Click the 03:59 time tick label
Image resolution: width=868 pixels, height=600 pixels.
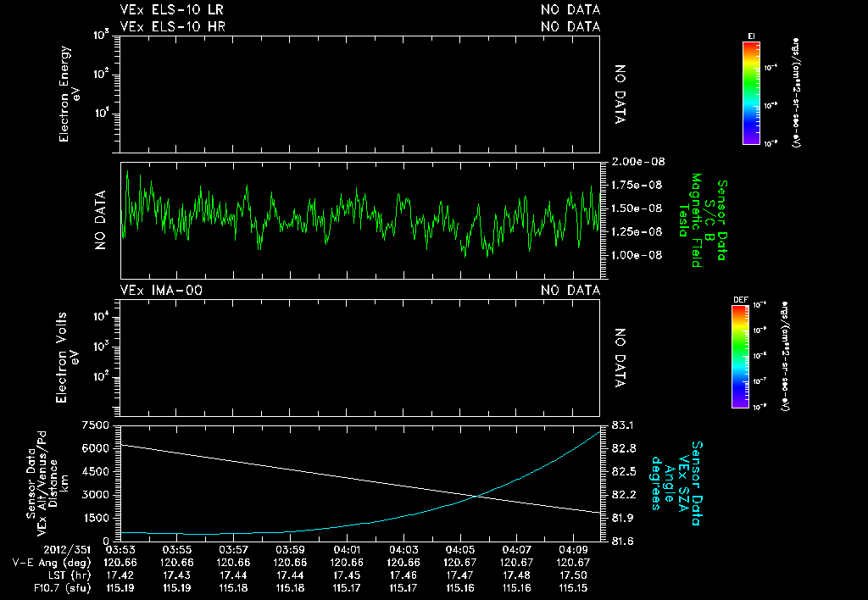290,550
